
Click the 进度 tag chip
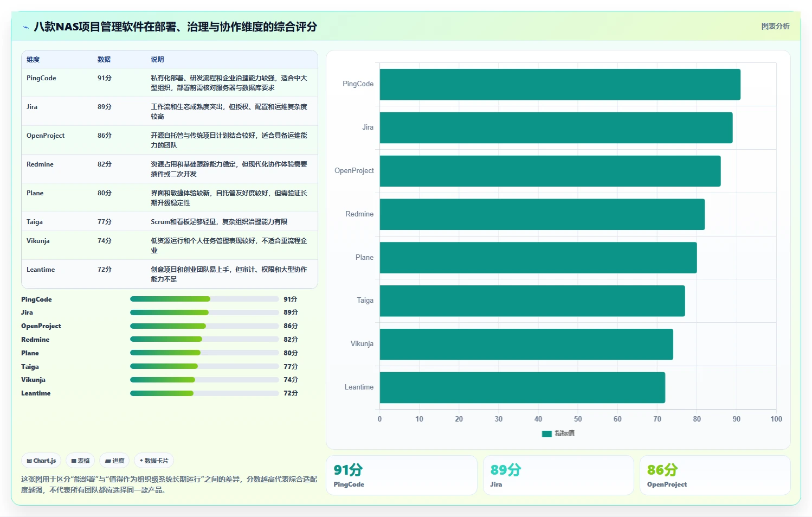114,461
